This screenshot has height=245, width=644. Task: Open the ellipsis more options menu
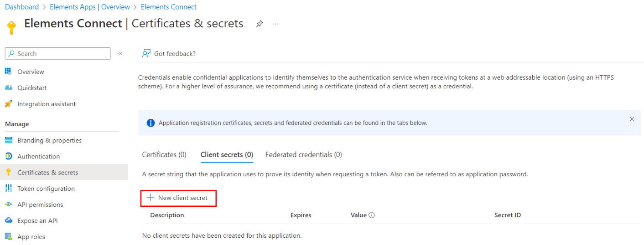[275, 24]
